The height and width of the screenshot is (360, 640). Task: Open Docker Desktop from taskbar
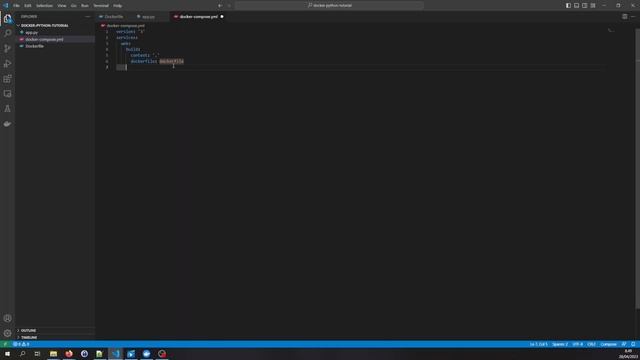pos(147,354)
